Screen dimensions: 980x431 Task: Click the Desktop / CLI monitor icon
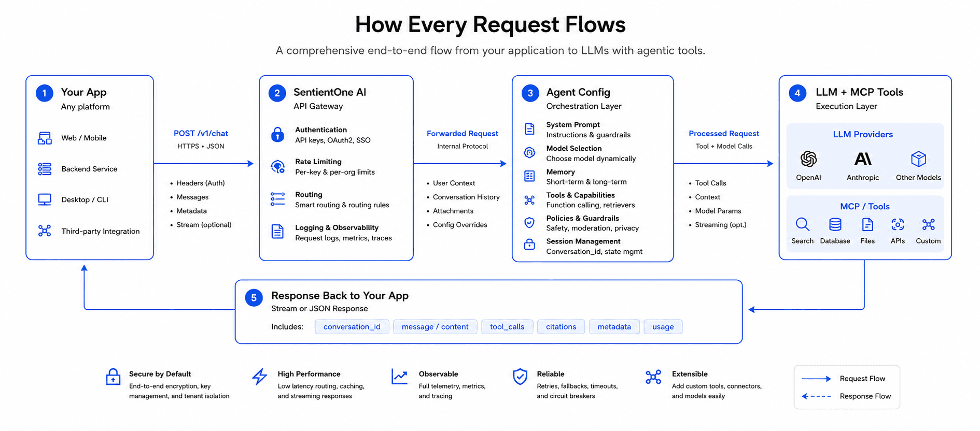[45, 200]
